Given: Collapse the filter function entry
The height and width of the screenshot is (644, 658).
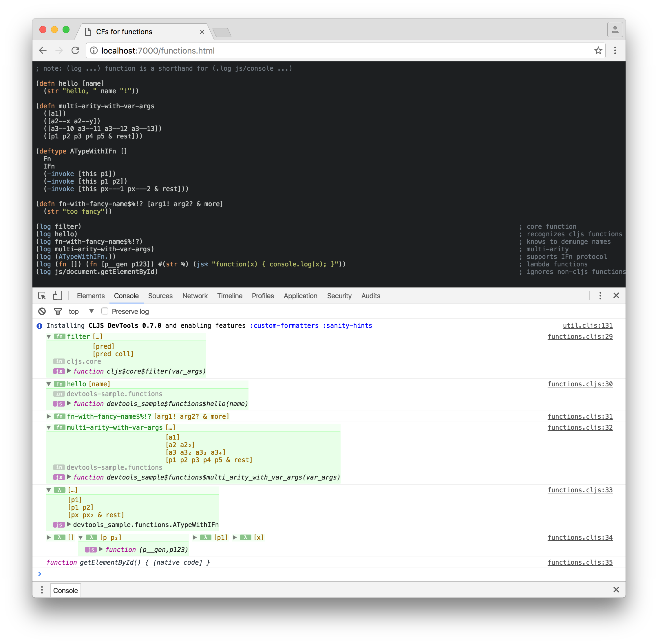Looking at the screenshot, I should [x=49, y=336].
